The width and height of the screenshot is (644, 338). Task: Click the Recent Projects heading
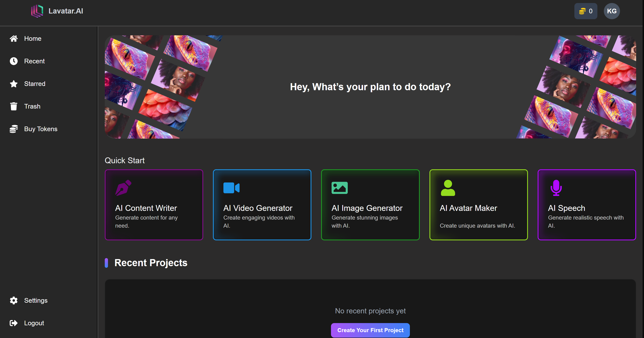pyautogui.click(x=151, y=263)
